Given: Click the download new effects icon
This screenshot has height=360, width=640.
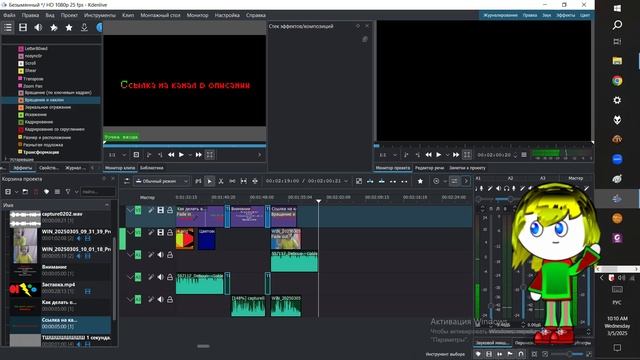Looking at the screenshot, I should coord(84,27).
